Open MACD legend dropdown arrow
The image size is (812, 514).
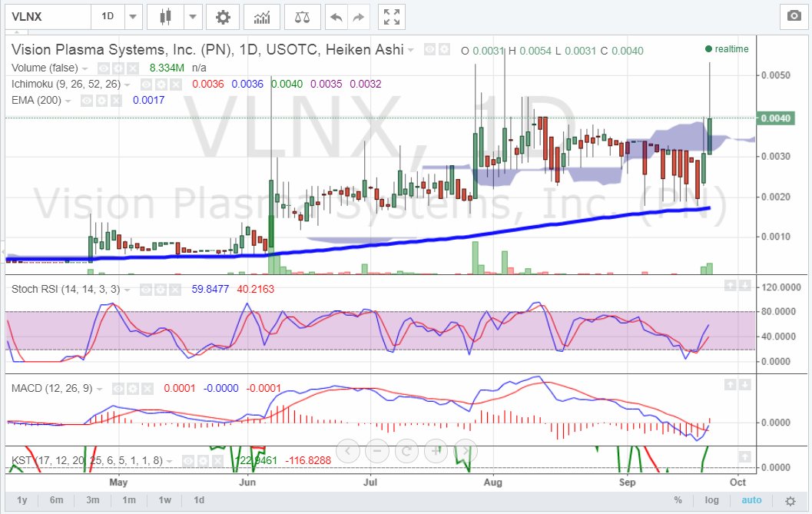tap(99, 389)
